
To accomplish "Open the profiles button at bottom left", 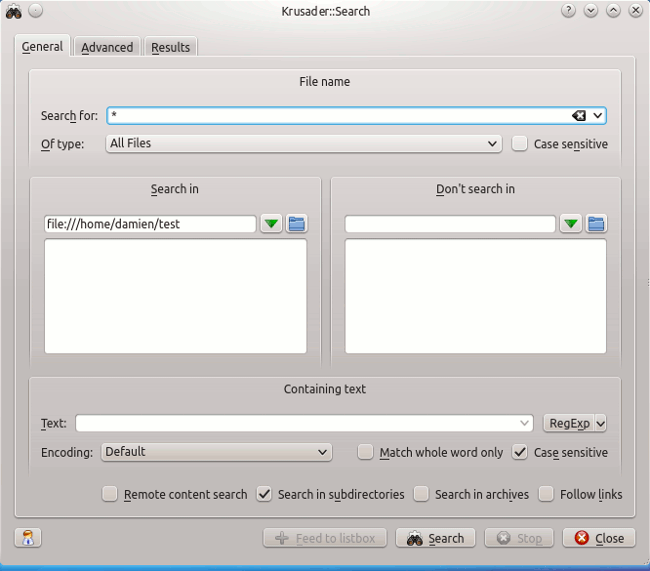I will click(28, 538).
